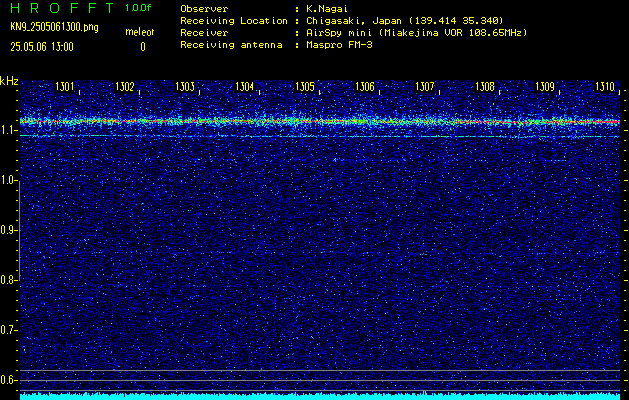
Task: Click the Receiving antenna label
Action: (231, 45)
